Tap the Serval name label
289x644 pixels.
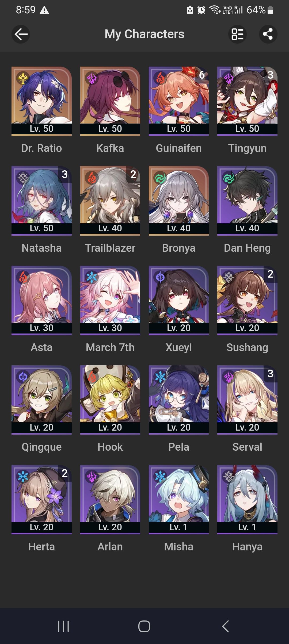click(247, 447)
